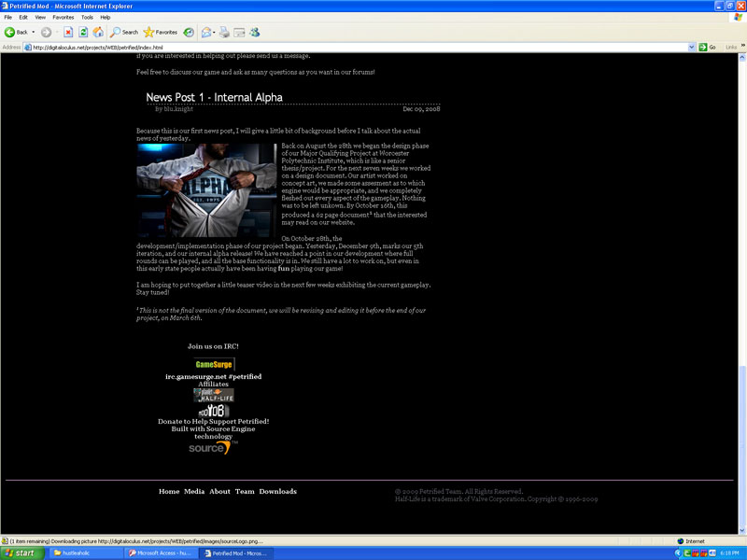Click the Go button beside the address bar
This screenshot has height=560, width=747.
[x=708, y=48]
